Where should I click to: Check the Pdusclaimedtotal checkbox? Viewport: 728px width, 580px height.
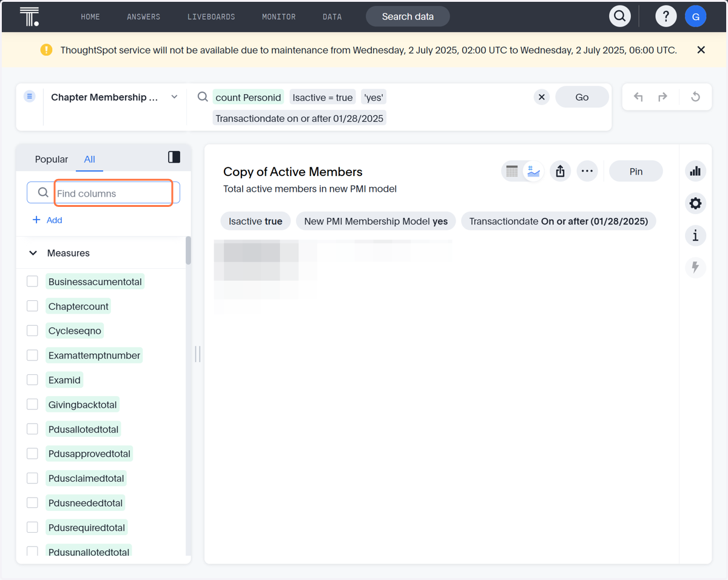click(x=33, y=478)
